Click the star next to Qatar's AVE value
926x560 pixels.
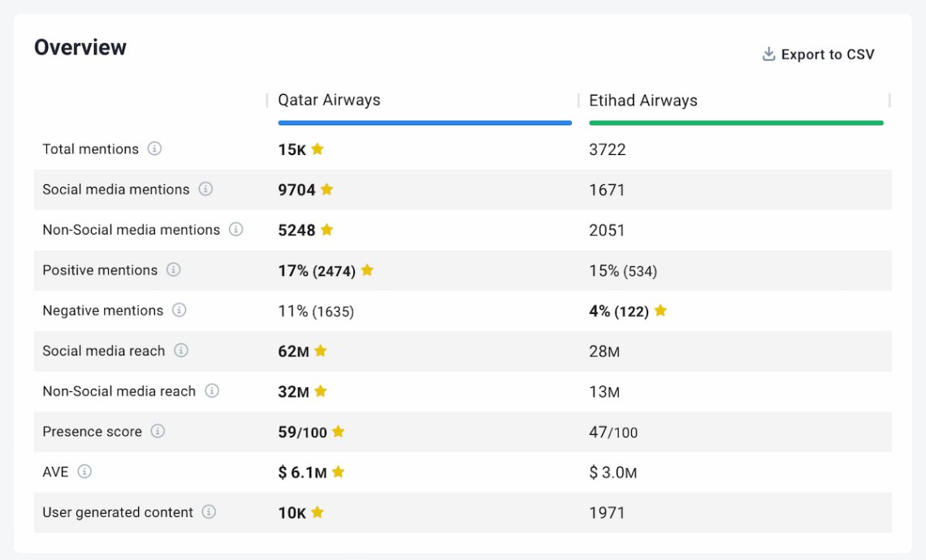(339, 472)
